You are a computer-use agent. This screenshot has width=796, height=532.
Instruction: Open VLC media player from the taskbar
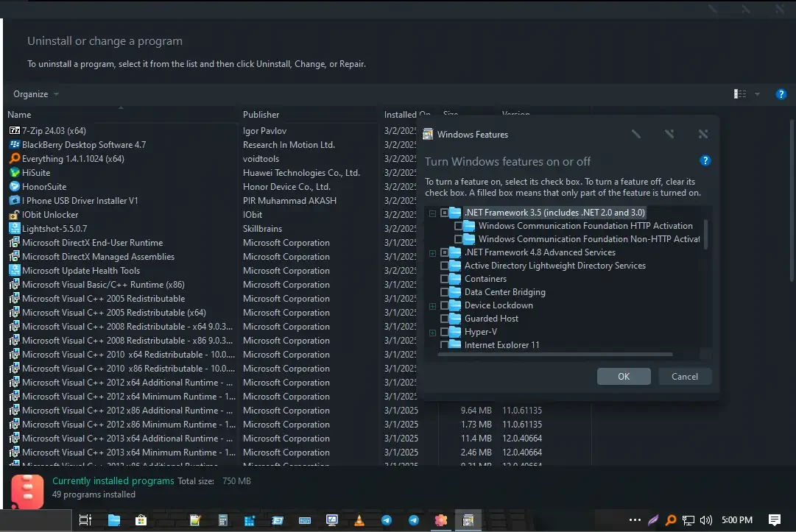click(359, 520)
